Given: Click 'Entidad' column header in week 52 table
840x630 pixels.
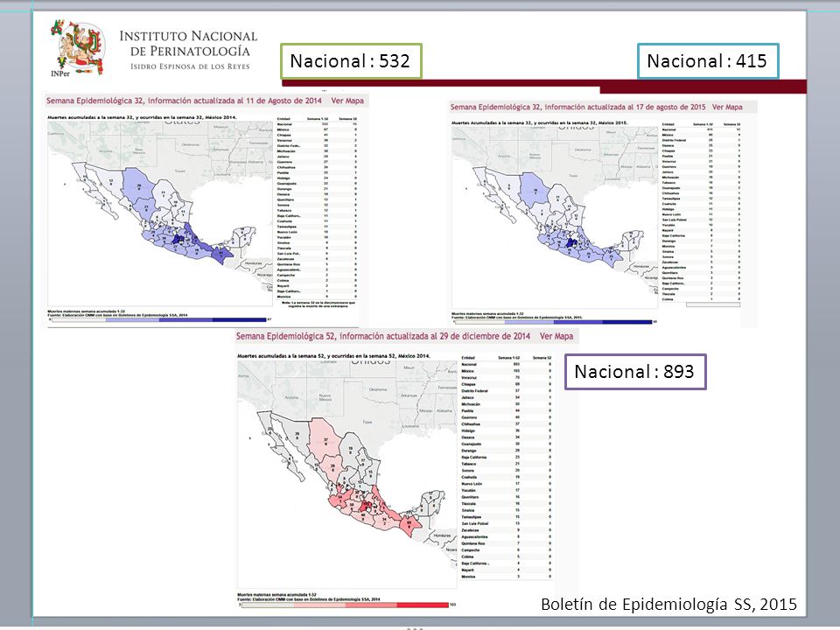Looking at the screenshot, I should click(468, 357).
